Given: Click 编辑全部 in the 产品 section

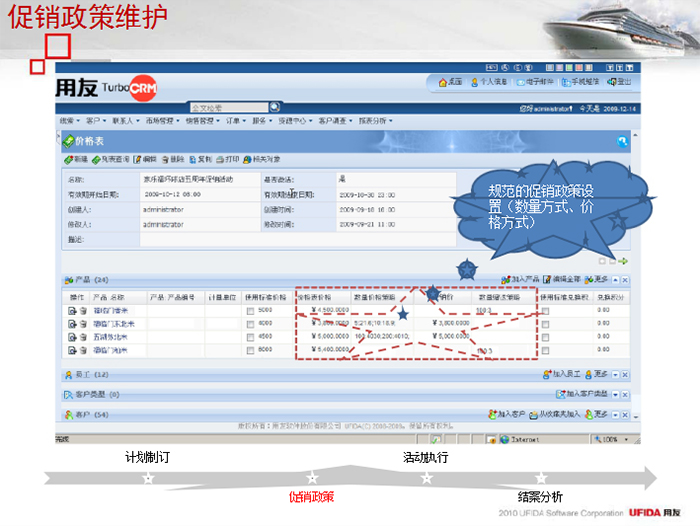Looking at the screenshot, I should pyautogui.click(x=562, y=280).
